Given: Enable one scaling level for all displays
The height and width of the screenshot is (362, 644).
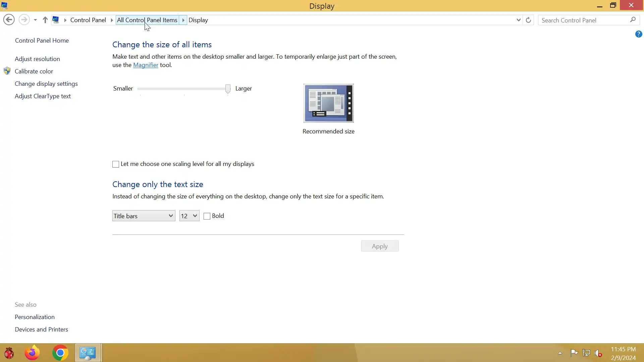Looking at the screenshot, I should click(x=116, y=164).
